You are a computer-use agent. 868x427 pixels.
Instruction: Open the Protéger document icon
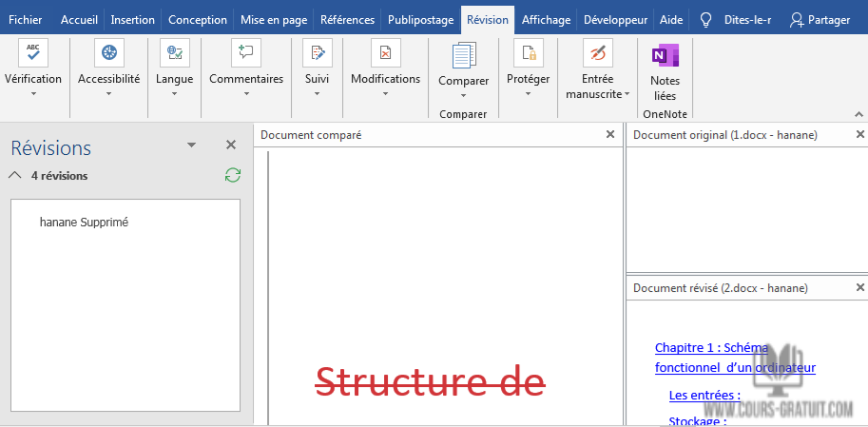coord(528,53)
